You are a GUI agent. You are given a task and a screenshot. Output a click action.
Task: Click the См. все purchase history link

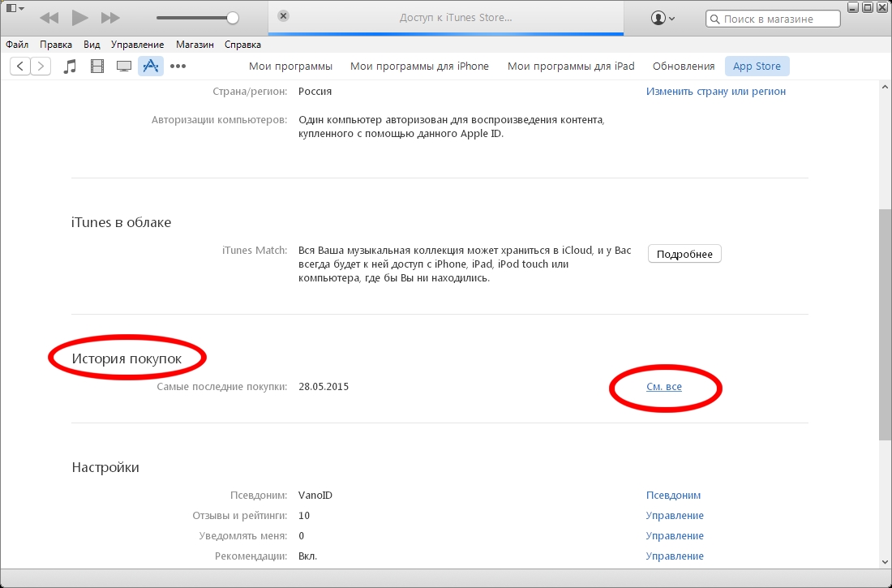[664, 387]
